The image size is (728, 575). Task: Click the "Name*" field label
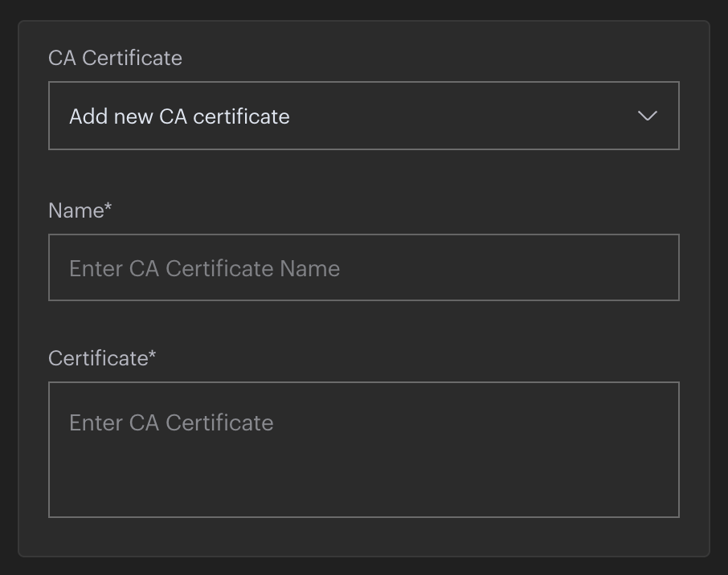coord(80,210)
